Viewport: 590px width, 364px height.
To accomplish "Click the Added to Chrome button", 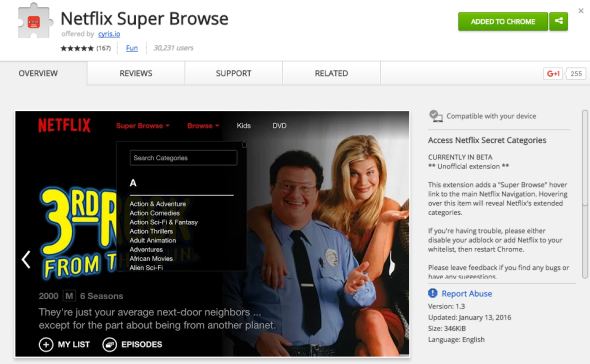I will point(503,21).
